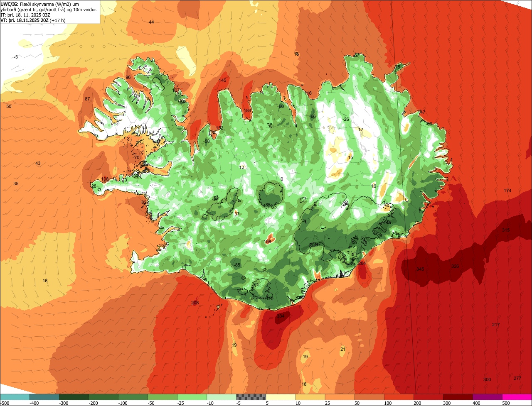
Task: Click the 315 value in the east ocean
Action: 506,230
